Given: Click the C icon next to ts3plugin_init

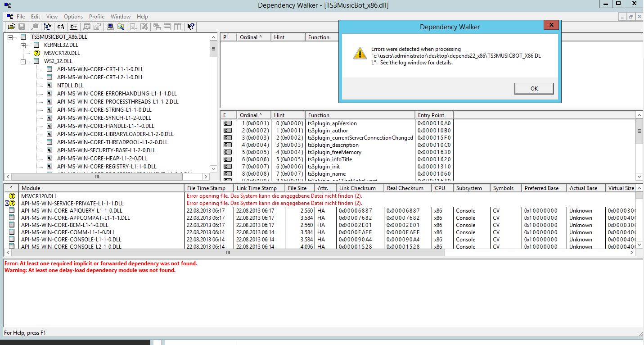Looking at the screenshot, I should pyautogui.click(x=228, y=167).
